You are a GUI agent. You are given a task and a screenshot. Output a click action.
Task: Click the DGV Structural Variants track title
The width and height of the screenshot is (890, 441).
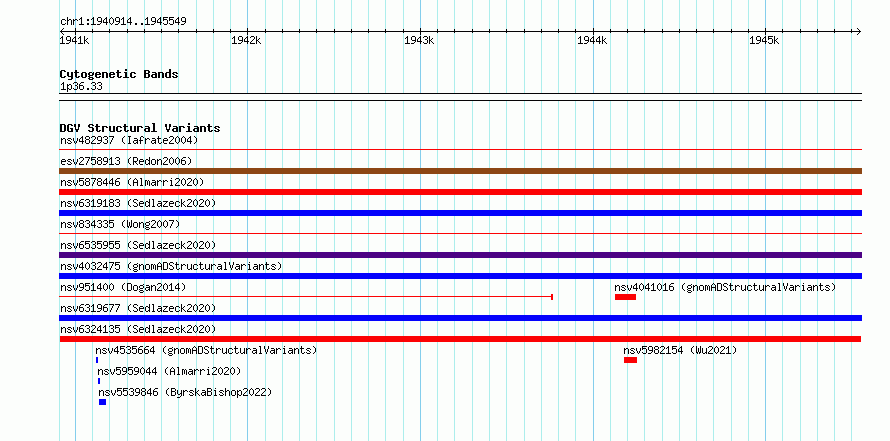tap(140, 128)
